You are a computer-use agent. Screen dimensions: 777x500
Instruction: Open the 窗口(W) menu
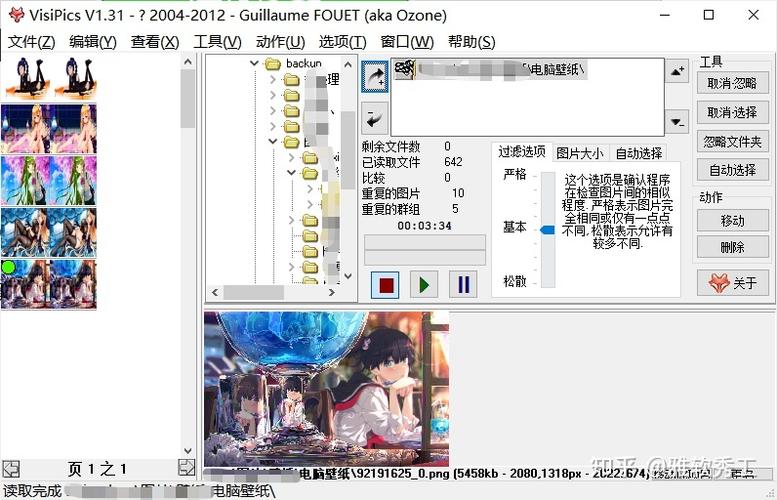407,42
